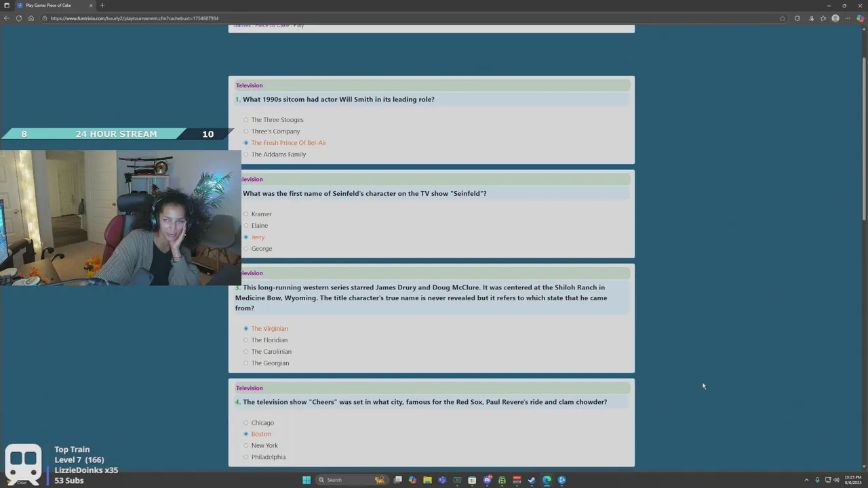Open the Xbox app on the taskbar
Image resolution: width=868 pixels, height=488 pixels.
(x=457, y=480)
